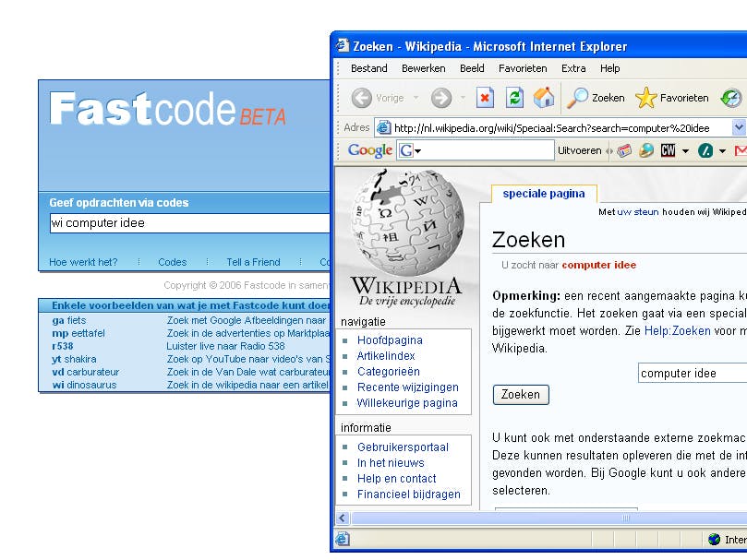Open the Bewerken menu
747x560 pixels.
coord(424,68)
